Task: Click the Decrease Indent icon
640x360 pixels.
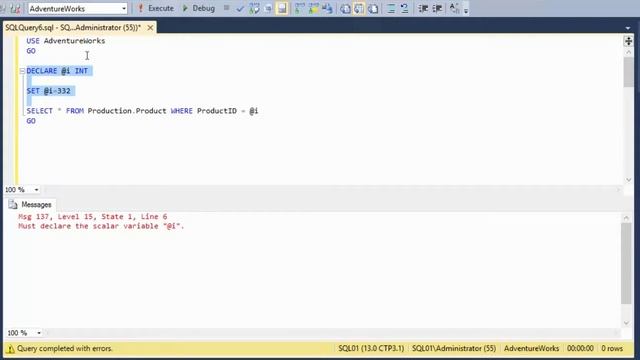Action: click(423, 8)
